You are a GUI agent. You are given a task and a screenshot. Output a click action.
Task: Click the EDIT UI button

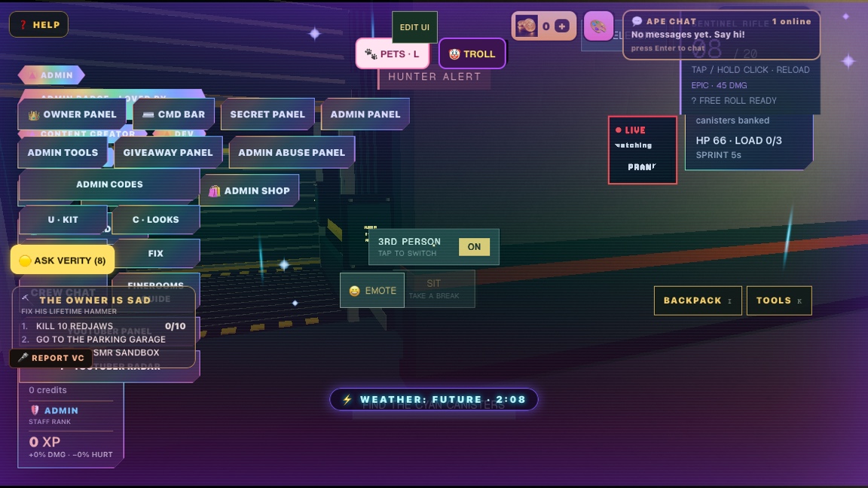click(x=414, y=27)
